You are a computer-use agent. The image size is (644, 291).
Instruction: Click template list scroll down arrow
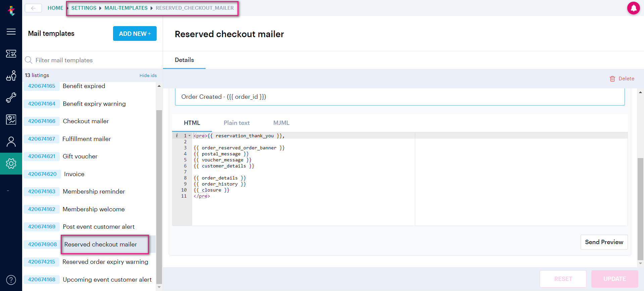[159, 287]
